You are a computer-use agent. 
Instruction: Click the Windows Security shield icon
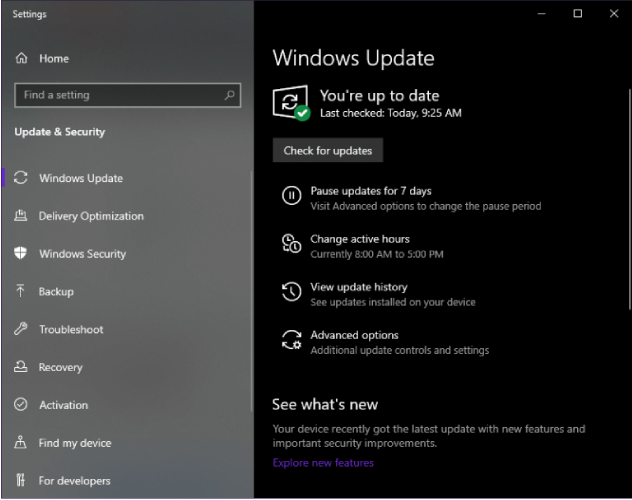pyautogui.click(x=21, y=253)
